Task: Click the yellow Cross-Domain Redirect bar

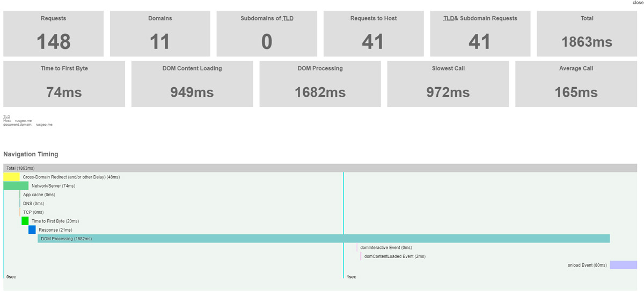Action: (x=11, y=177)
